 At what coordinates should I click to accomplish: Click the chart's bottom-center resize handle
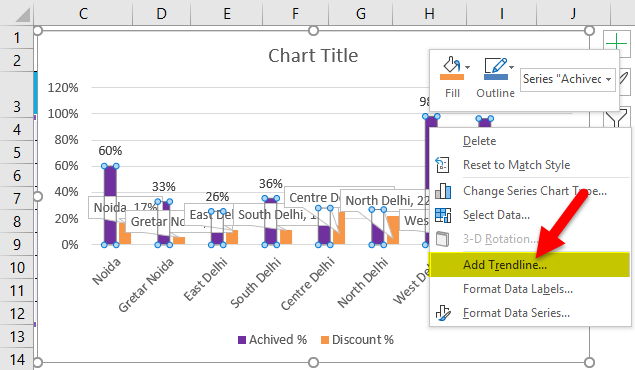[x=313, y=362]
